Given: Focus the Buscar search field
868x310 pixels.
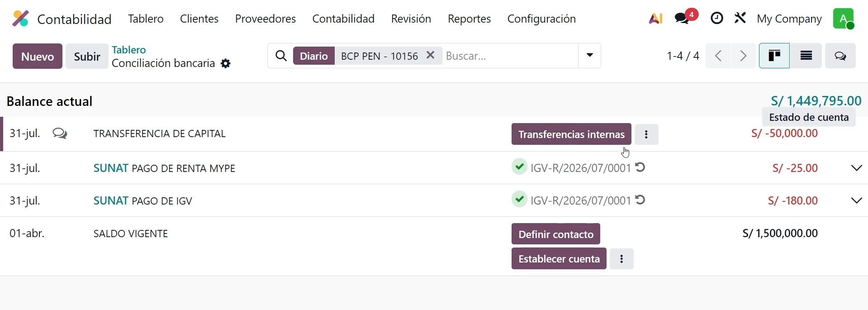Looking at the screenshot, I should (x=510, y=56).
